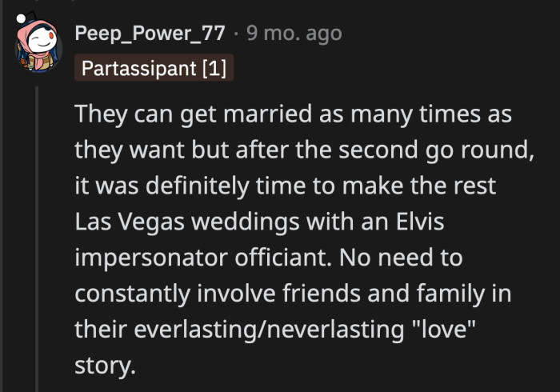
Task: Collapse the comment via vertical thread line
Action: click(37, 240)
